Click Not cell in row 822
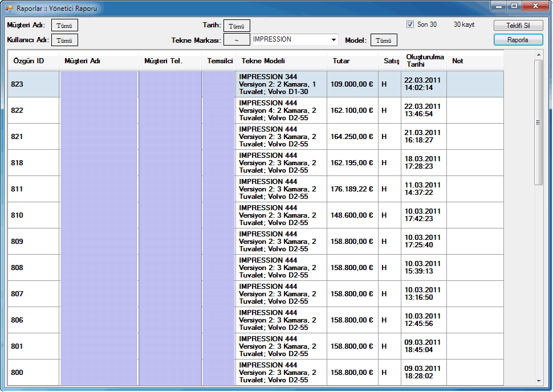Viewport: 553px width, 392px height. pyautogui.click(x=475, y=111)
